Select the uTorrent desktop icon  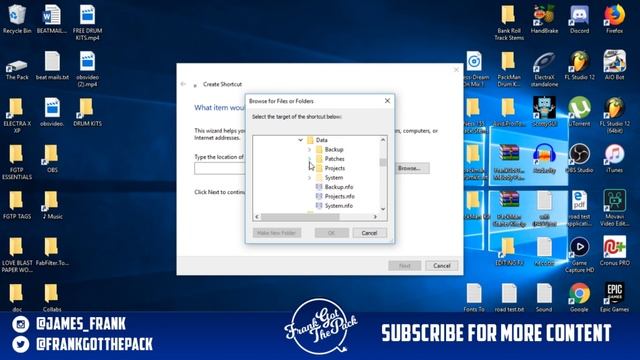[579, 112]
